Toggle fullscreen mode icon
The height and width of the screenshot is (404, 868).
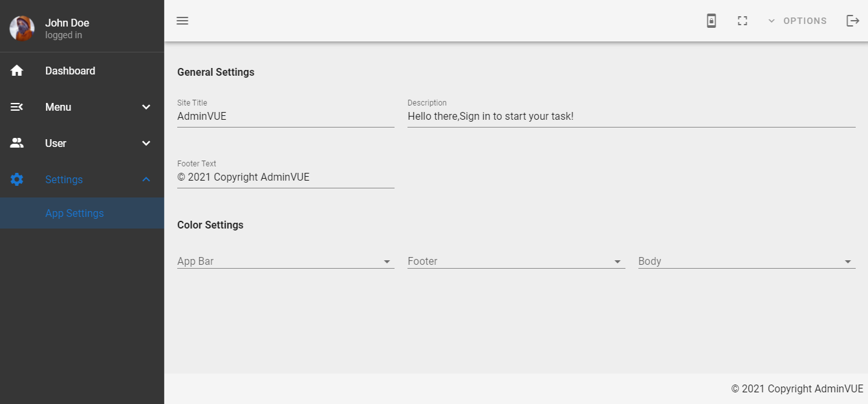743,21
